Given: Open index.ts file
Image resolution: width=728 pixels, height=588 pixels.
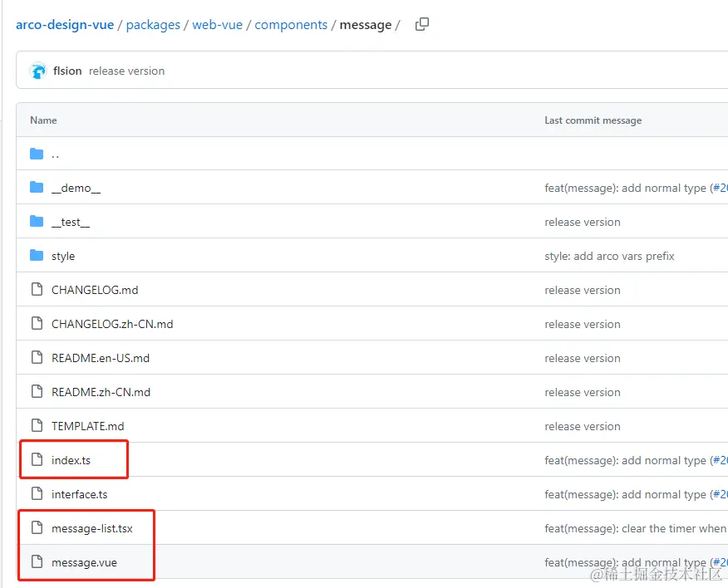Looking at the screenshot, I should [71, 460].
